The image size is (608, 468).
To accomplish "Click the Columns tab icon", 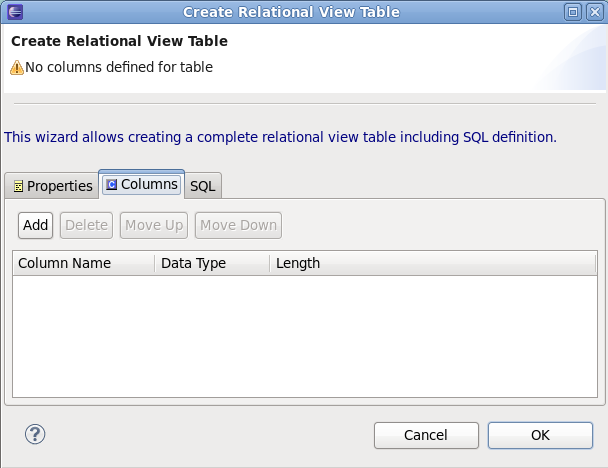I will tap(111, 185).
